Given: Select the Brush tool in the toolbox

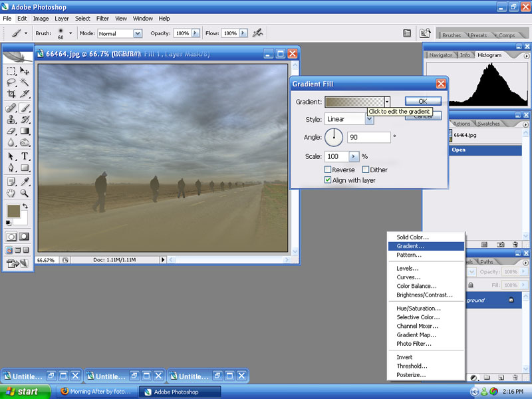Looking at the screenshot, I should (x=25, y=108).
